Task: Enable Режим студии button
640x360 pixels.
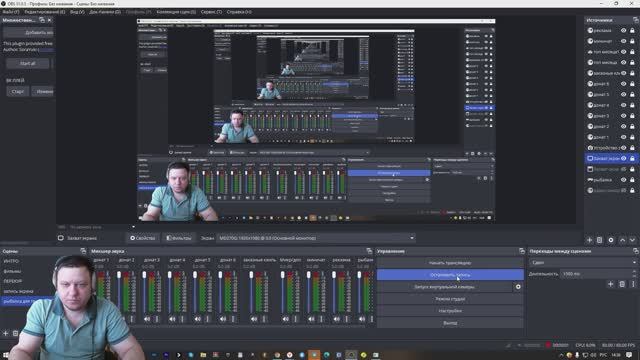Action: (450, 299)
